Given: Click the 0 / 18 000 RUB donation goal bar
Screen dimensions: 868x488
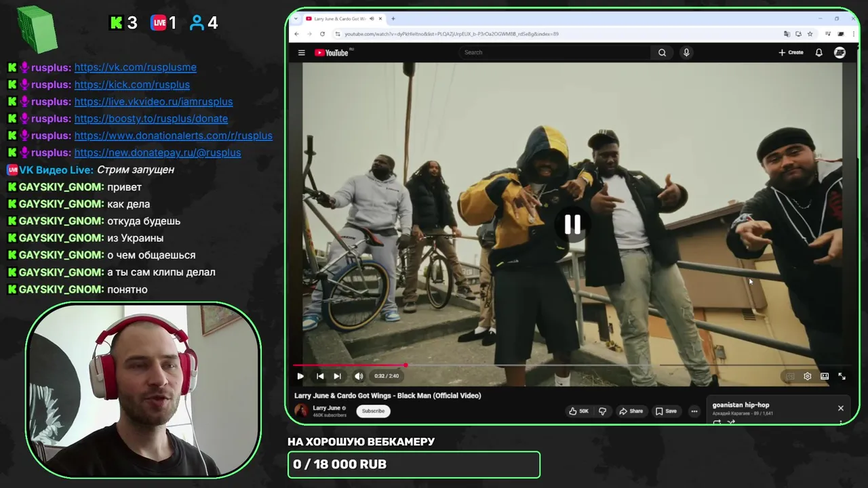Looking at the screenshot, I should coord(414,464).
